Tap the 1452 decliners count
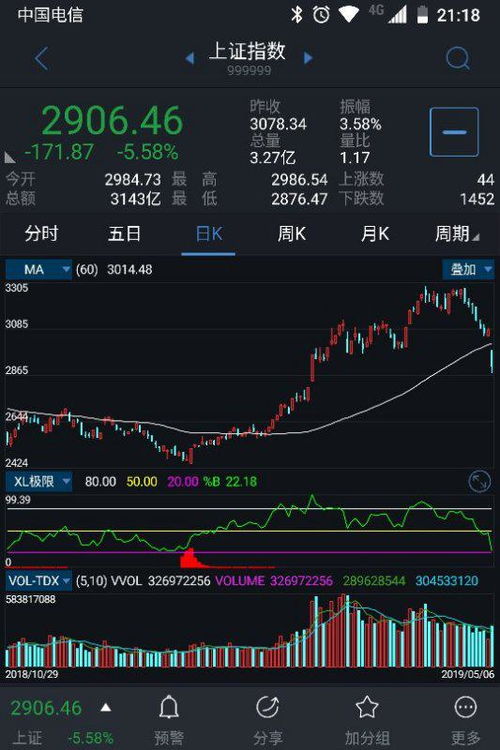 [477, 199]
